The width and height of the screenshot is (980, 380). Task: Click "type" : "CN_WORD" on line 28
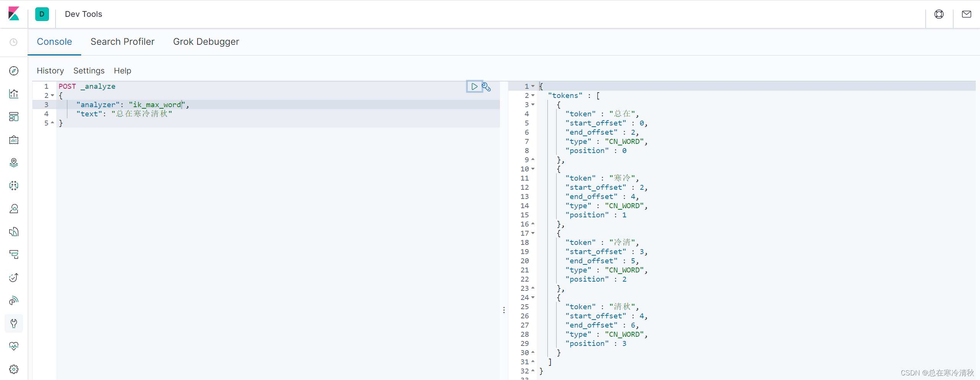[607, 334]
